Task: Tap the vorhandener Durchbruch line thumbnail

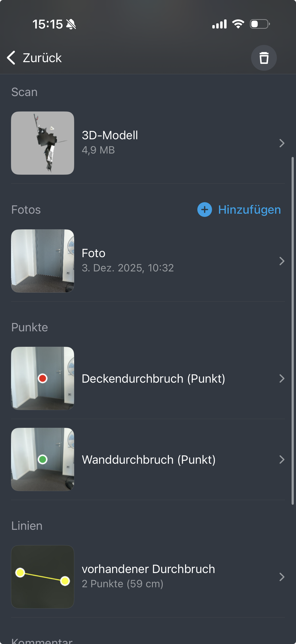Action: 42,577
